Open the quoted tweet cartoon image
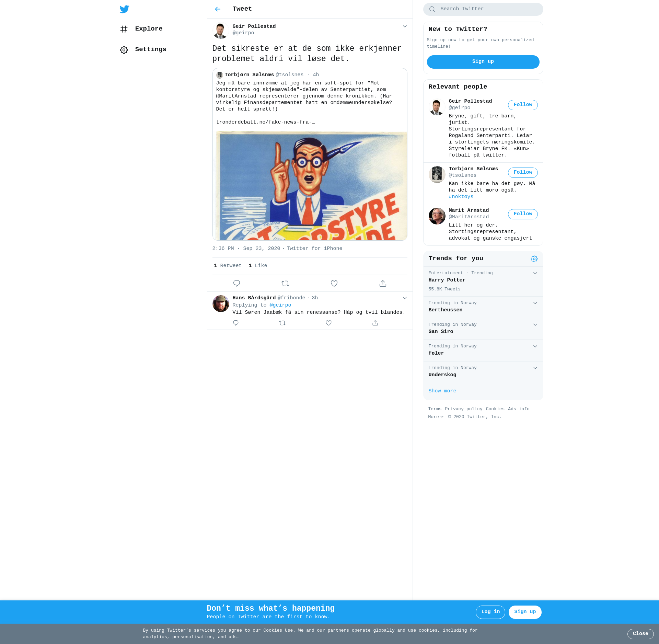 [x=311, y=186]
